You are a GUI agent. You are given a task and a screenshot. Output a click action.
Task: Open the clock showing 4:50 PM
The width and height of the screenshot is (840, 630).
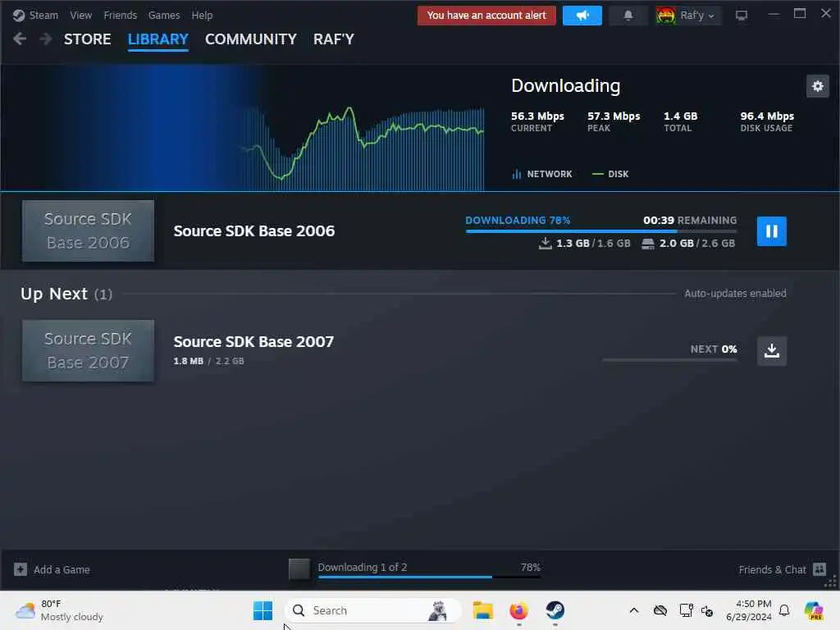[748, 610]
